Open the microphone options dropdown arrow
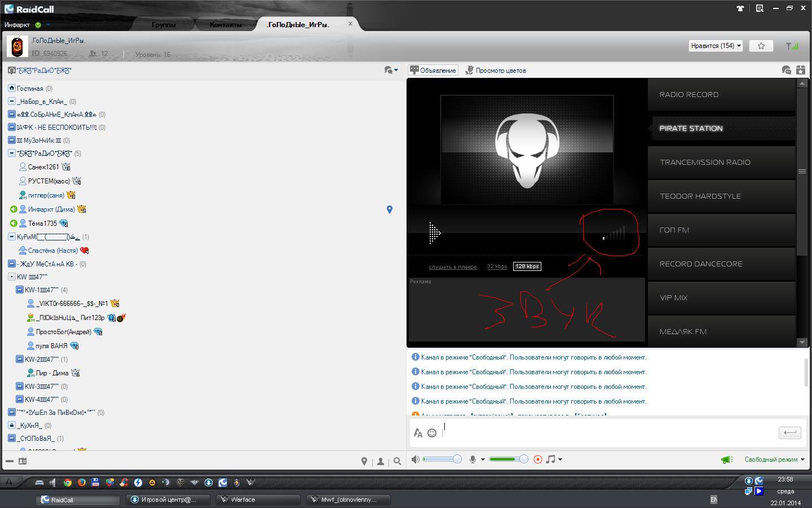The width and height of the screenshot is (812, 508). tap(483, 459)
